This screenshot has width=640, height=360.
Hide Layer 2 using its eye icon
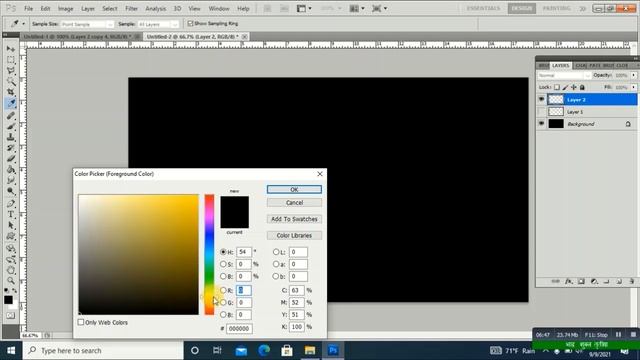541,99
